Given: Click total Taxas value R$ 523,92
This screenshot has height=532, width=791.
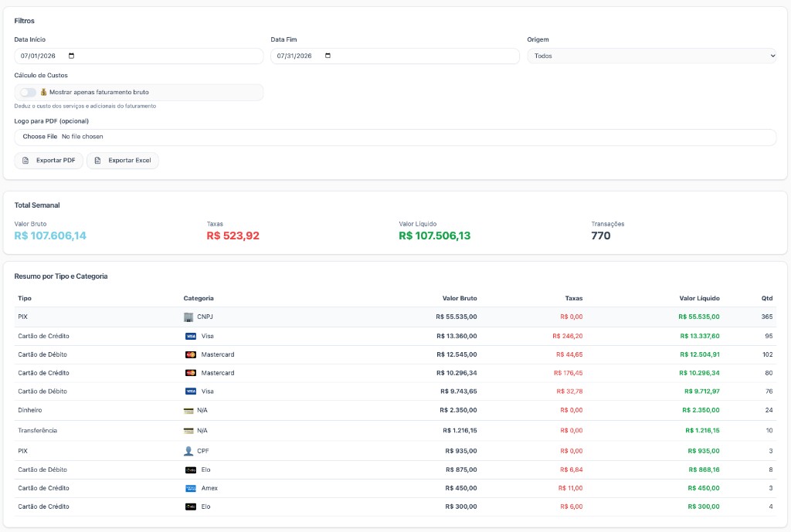Looking at the screenshot, I should coord(233,236).
